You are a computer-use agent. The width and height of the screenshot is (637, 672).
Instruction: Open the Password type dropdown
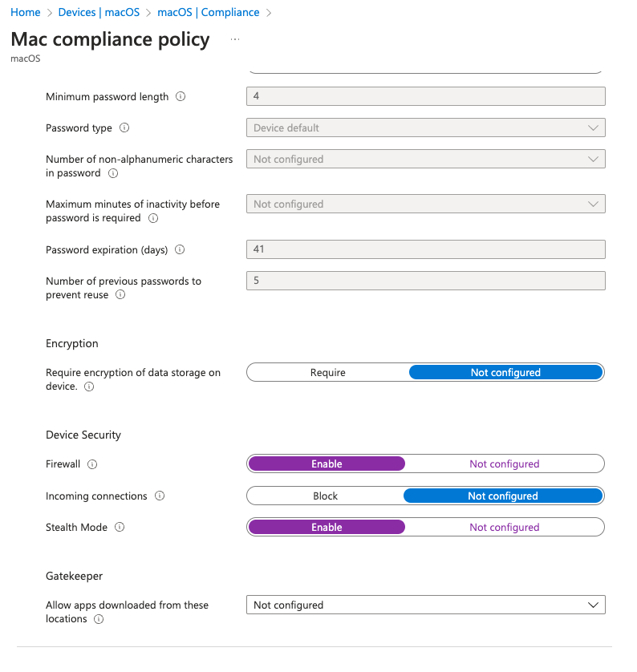426,128
